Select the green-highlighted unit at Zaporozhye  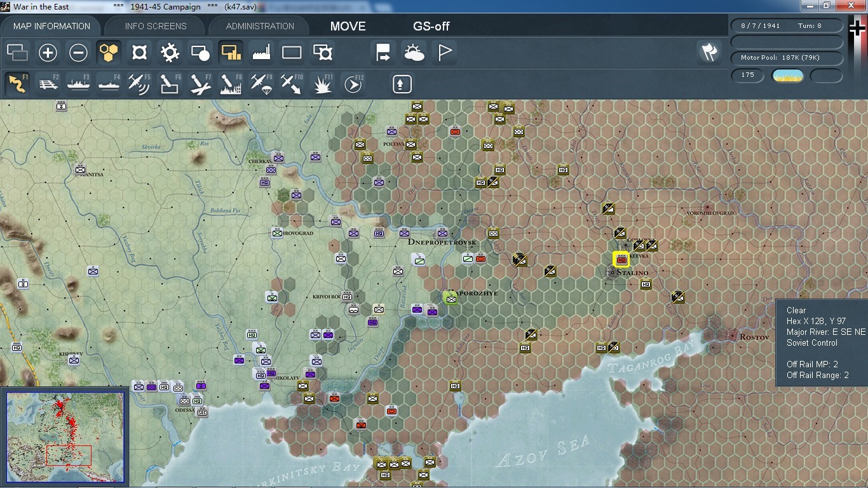[x=451, y=299]
